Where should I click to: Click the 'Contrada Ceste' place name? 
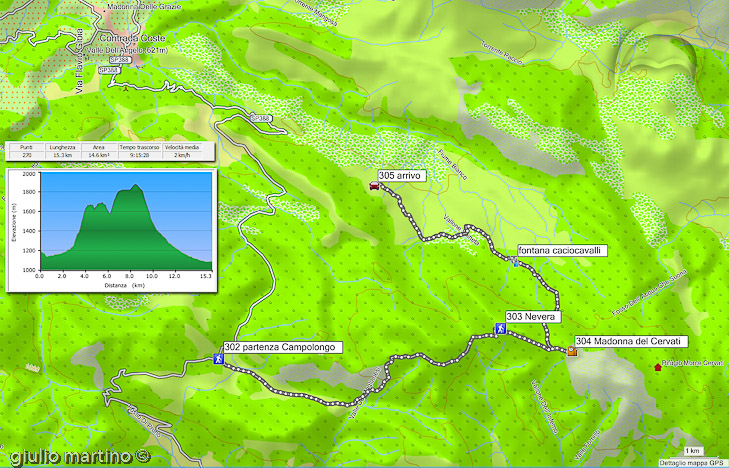[x=133, y=38]
